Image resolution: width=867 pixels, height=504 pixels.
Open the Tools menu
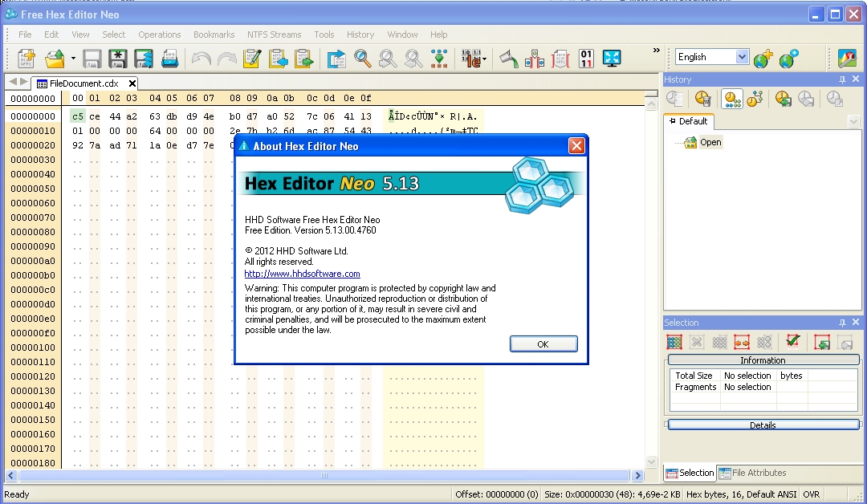[324, 35]
